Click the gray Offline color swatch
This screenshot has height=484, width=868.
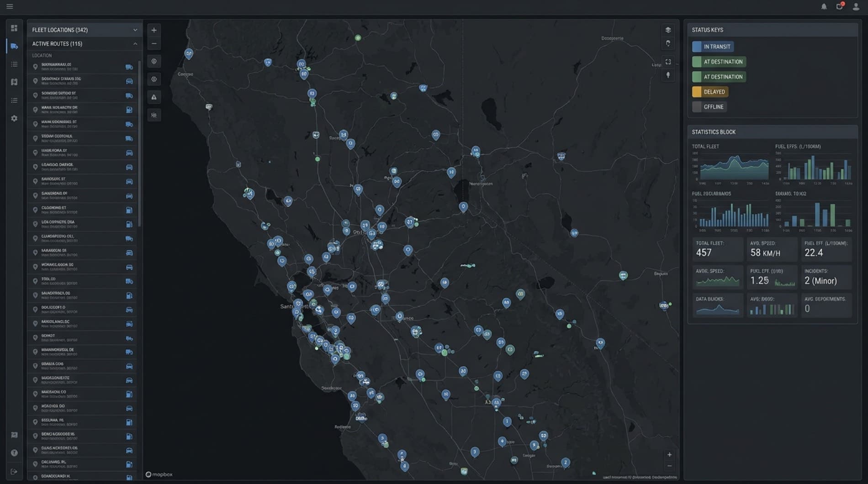(x=697, y=107)
